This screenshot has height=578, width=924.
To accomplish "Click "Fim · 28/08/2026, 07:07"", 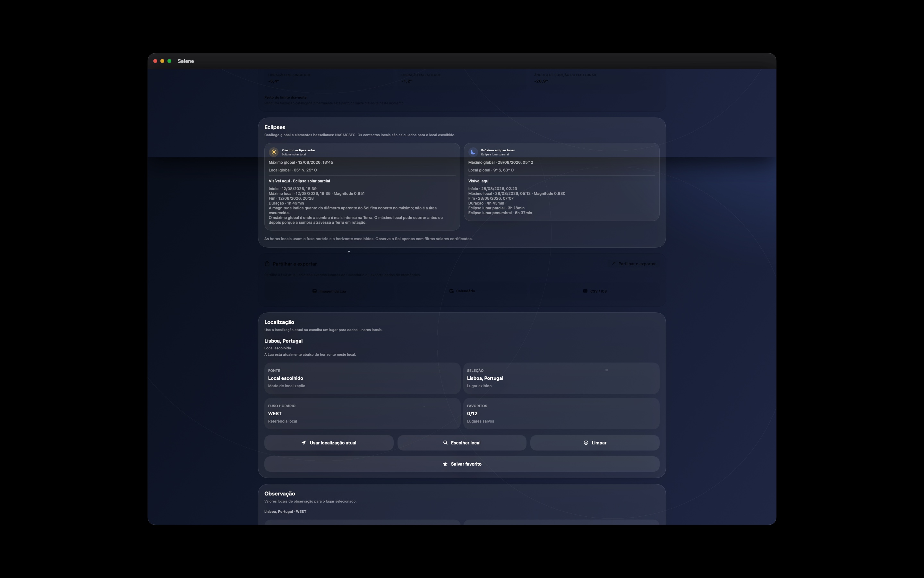I will click(491, 198).
